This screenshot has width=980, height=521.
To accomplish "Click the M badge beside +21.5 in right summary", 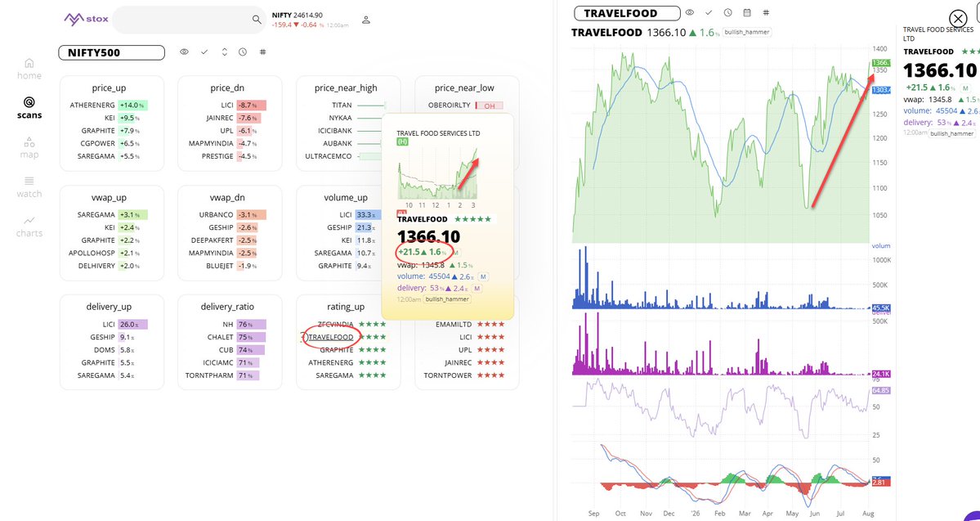I will (965, 89).
